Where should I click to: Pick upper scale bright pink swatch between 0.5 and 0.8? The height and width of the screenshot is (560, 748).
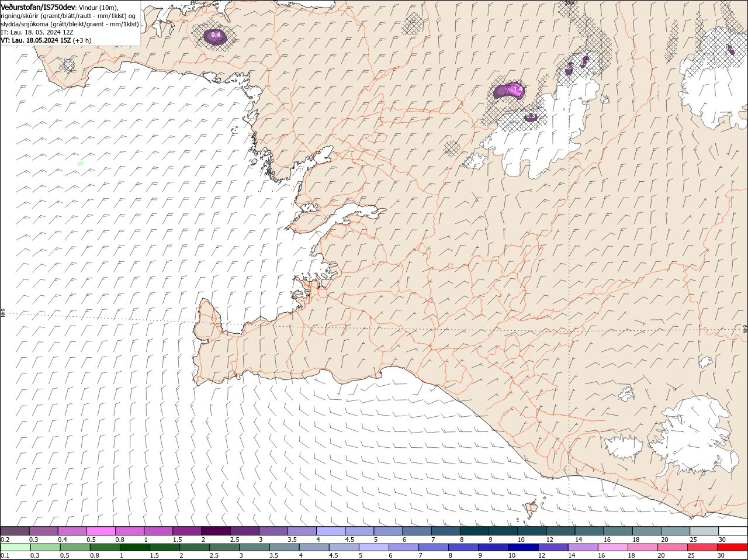click(101, 531)
